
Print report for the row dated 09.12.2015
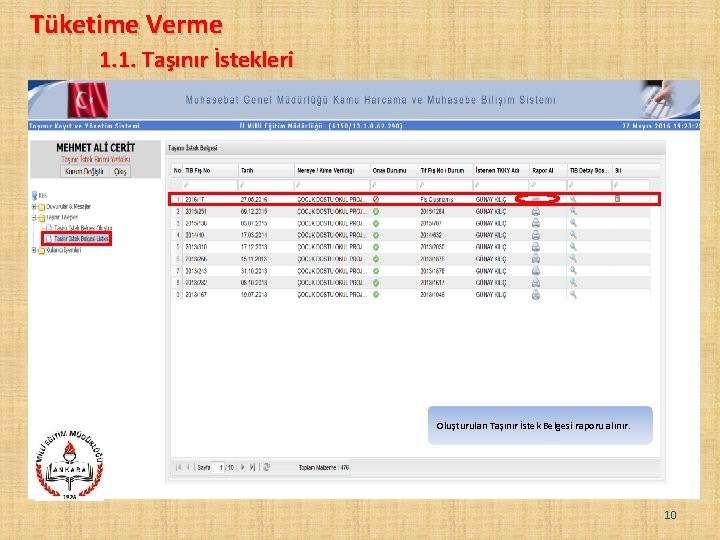pos(535,211)
